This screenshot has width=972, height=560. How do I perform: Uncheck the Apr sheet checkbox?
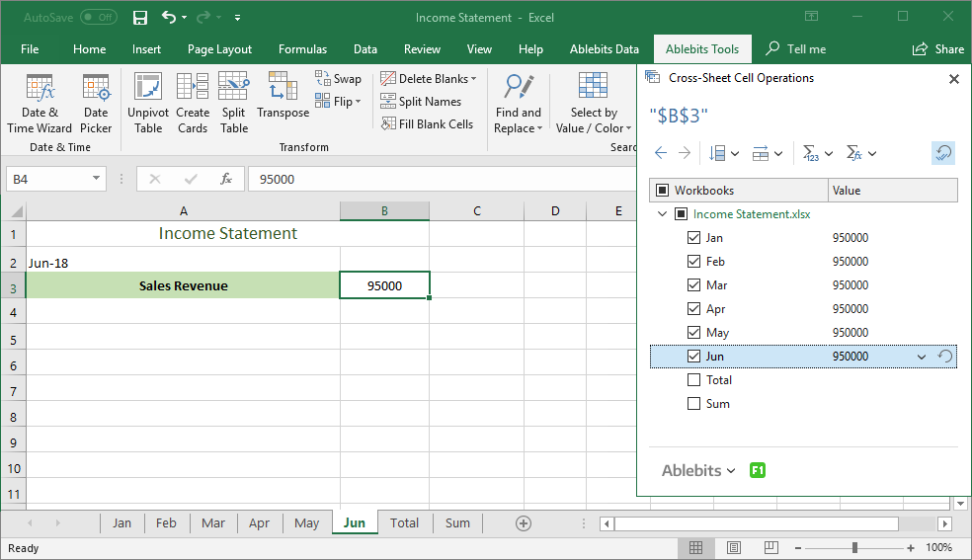694,308
